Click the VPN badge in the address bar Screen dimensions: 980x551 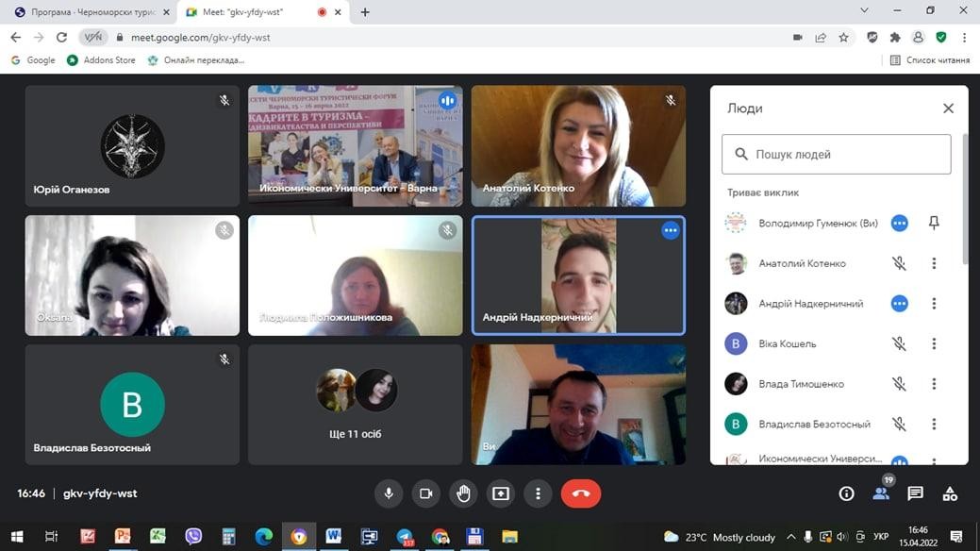93,38
